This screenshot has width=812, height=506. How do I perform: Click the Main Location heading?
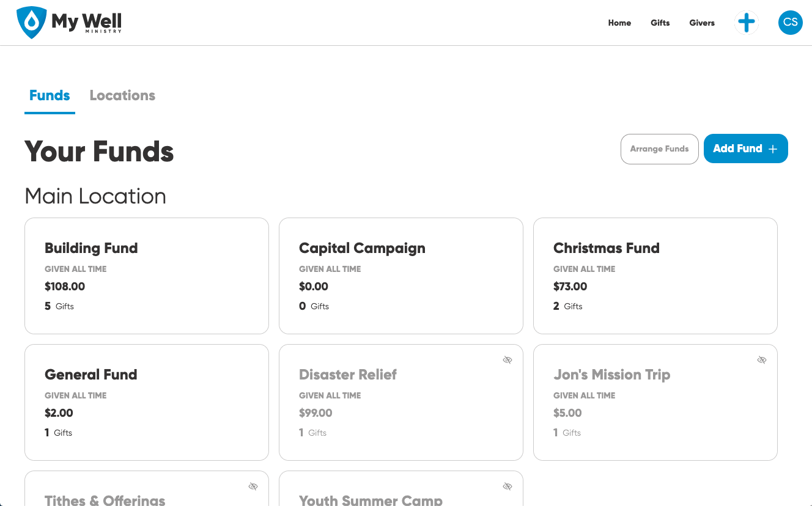(x=95, y=196)
